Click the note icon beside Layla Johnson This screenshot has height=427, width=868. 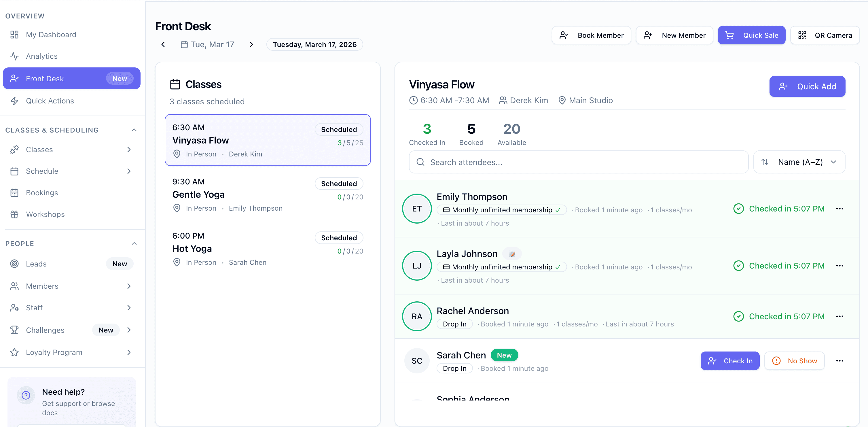(512, 254)
